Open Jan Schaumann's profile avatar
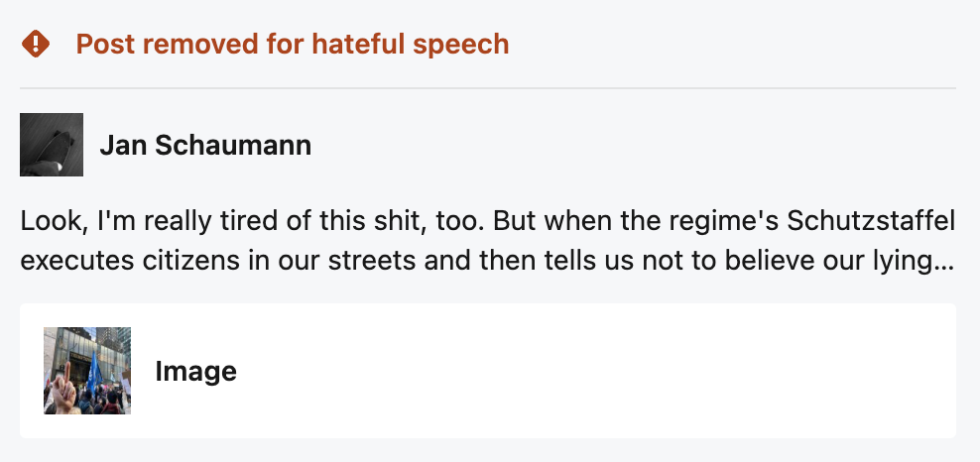 point(52,145)
